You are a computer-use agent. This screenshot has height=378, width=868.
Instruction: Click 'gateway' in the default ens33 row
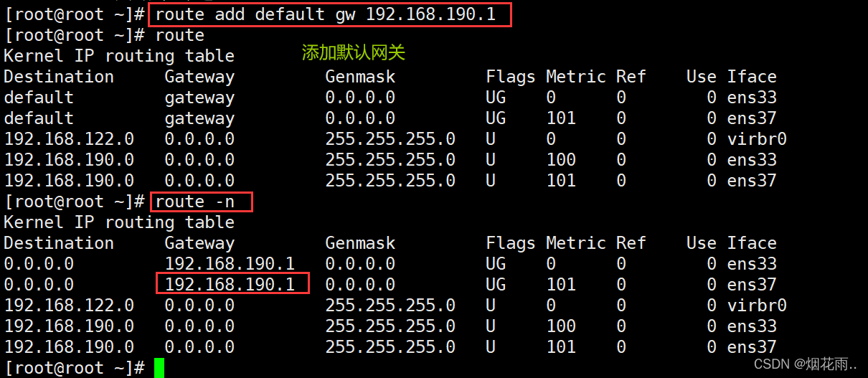pyautogui.click(x=199, y=98)
